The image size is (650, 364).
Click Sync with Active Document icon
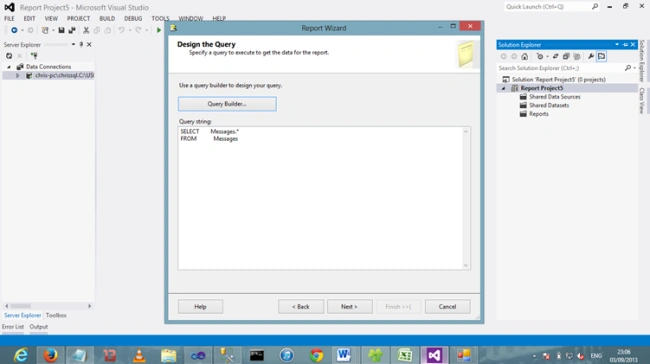(x=555, y=56)
